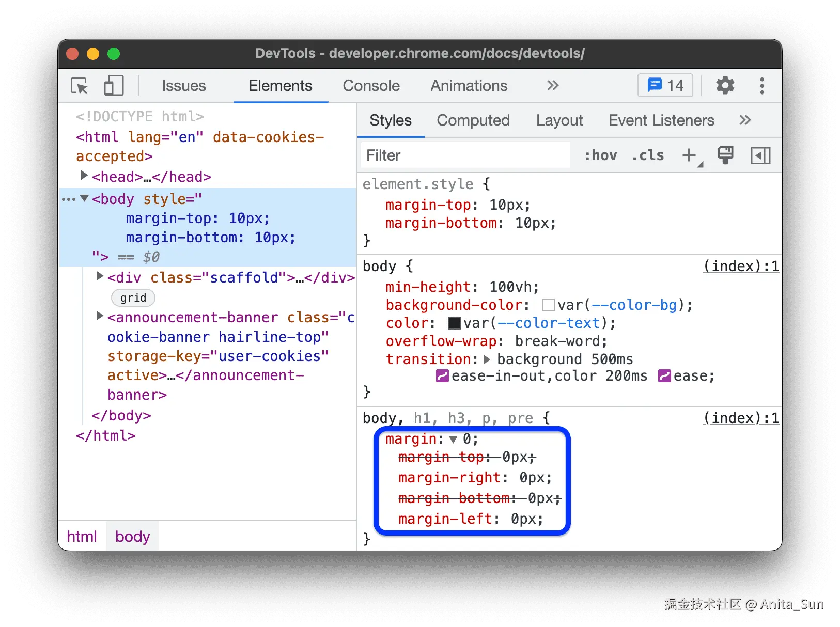Click the --color-bg variable link
This screenshot has width=840, height=627.
tap(634, 305)
